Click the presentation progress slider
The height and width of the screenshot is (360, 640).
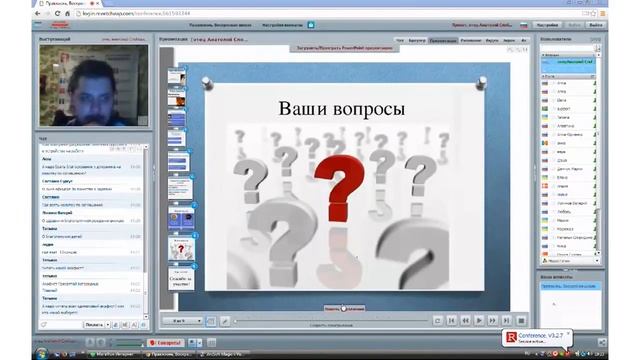tap(331, 321)
